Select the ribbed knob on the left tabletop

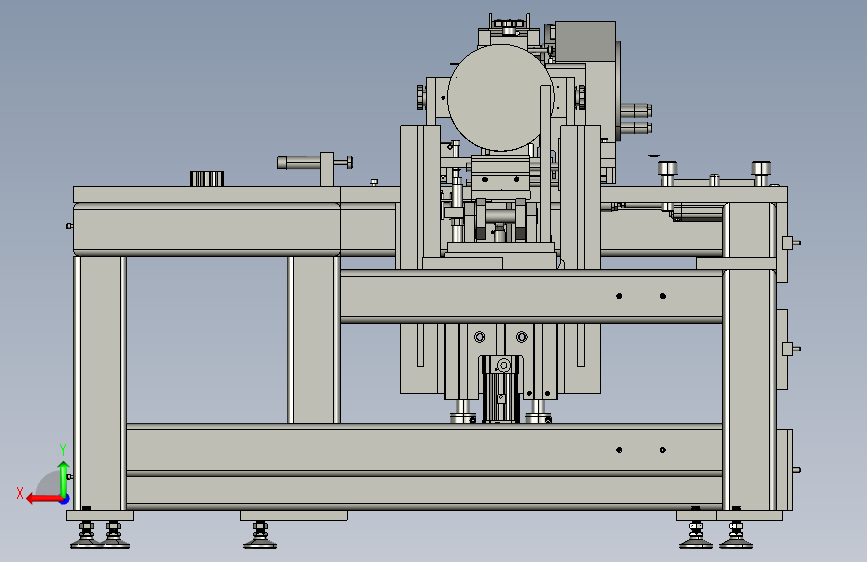pyautogui.click(x=207, y=179)
